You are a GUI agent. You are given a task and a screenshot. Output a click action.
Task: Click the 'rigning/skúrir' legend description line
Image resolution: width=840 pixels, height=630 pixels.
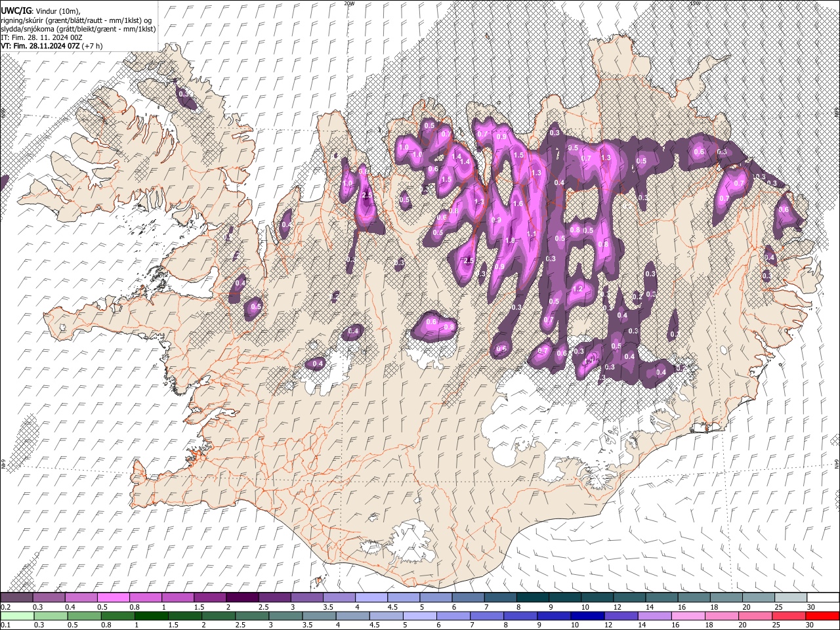tap(76, 20)
